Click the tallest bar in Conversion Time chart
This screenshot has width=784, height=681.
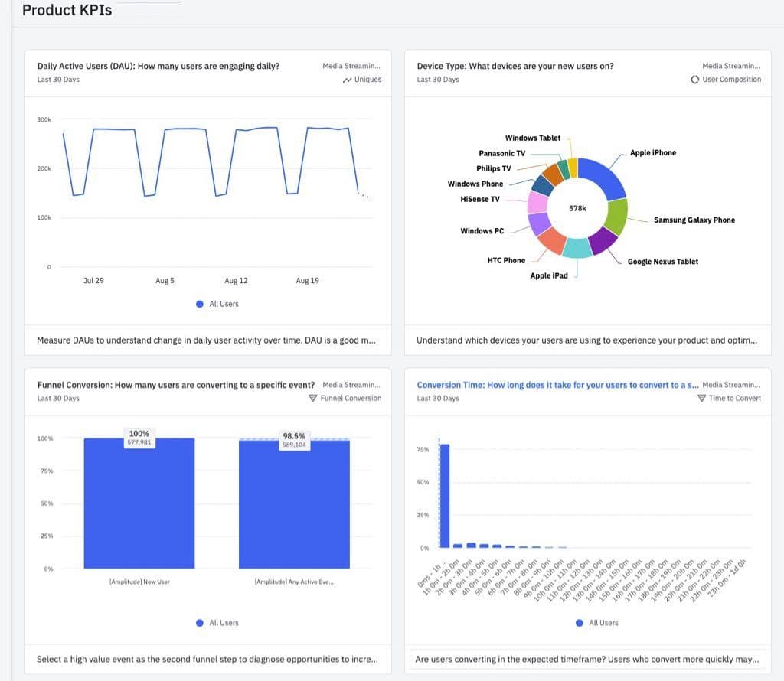point(444,496)
